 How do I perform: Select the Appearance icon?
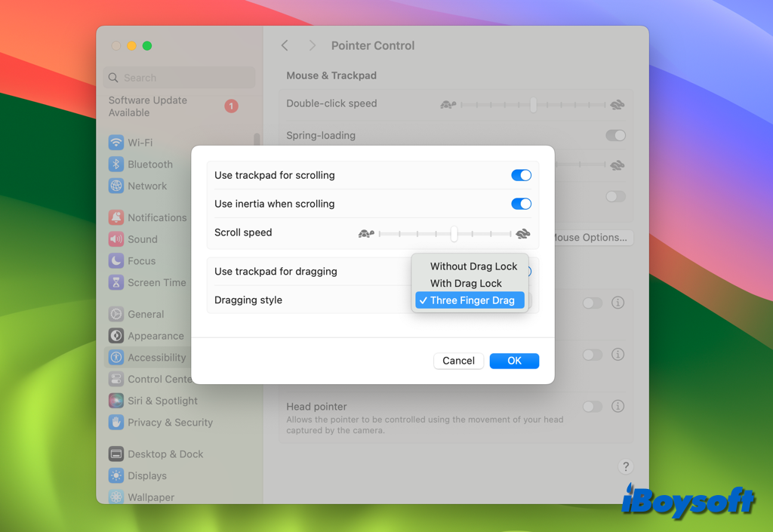tap(115, 336)
